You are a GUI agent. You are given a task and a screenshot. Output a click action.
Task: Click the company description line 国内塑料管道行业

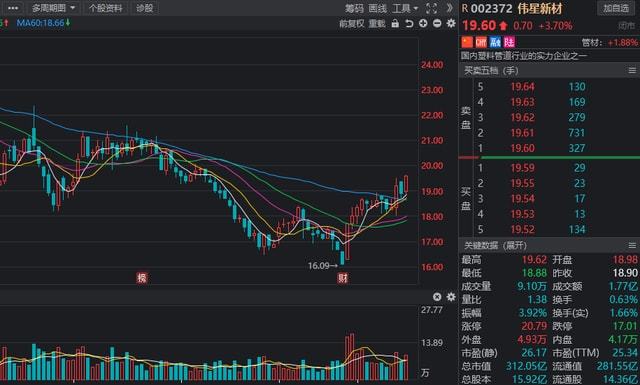coord(524,56)
